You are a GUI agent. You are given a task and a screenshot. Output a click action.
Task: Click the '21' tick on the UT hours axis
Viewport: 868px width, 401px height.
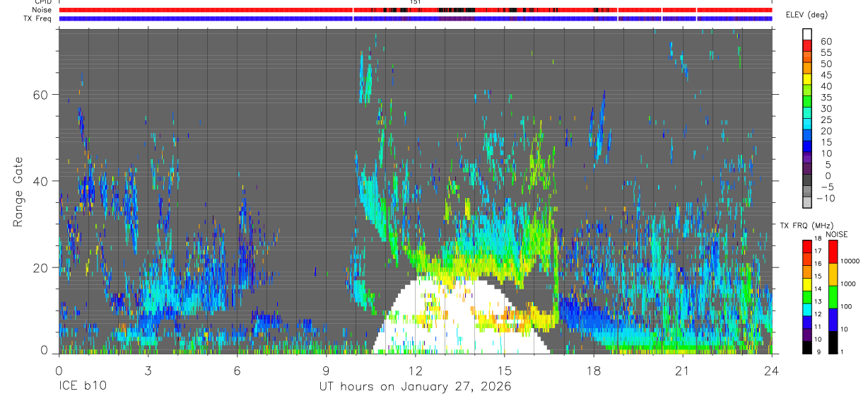coord(682,371)
